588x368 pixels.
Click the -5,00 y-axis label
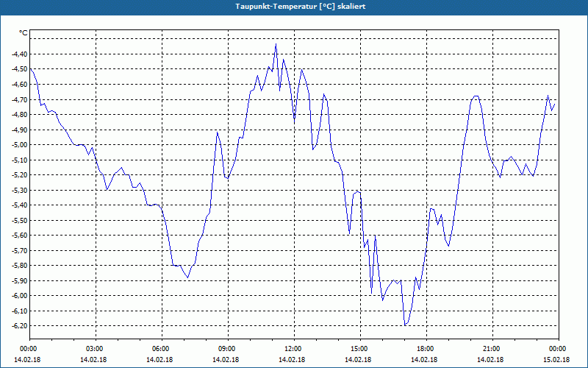tap(20, 145)
